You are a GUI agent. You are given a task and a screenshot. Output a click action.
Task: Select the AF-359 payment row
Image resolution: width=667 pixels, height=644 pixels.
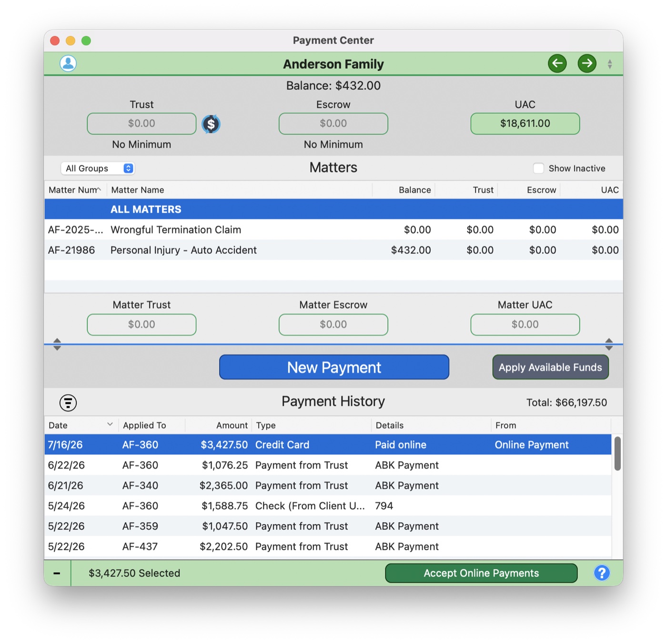point(328,526)
